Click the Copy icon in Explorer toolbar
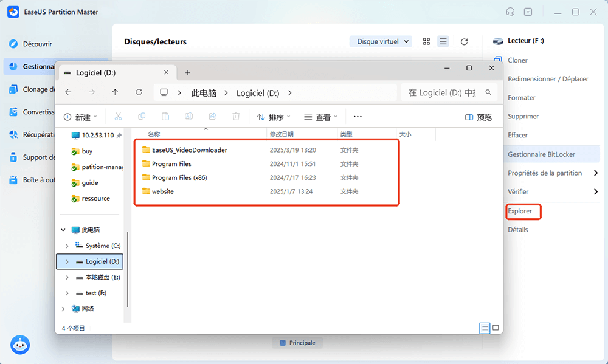The image size is (608, 364). 142,116
